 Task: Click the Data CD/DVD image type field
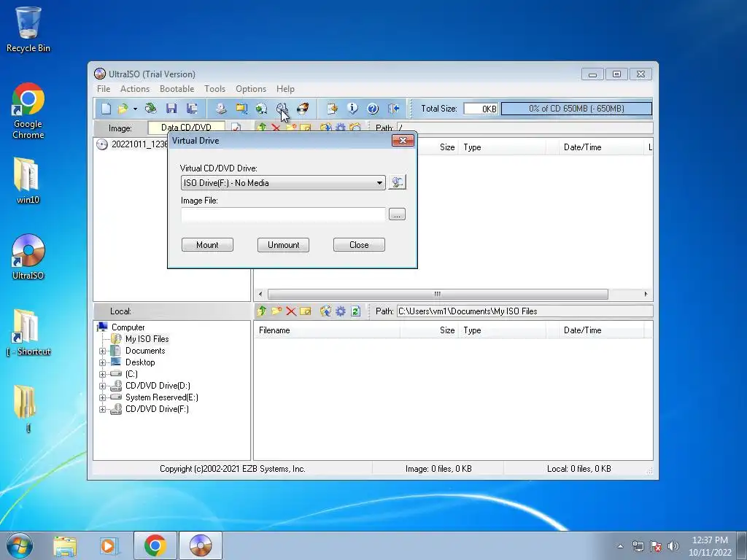(x=186, y=128)
